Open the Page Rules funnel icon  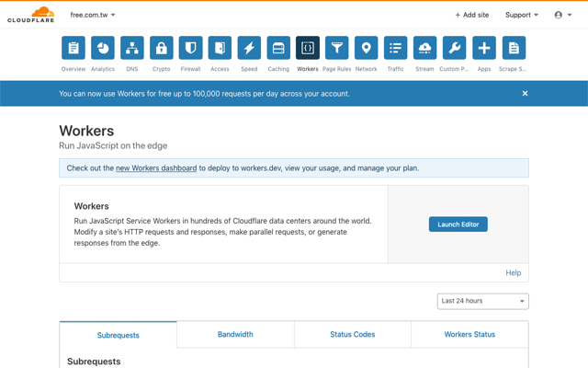tap(337, 48)
